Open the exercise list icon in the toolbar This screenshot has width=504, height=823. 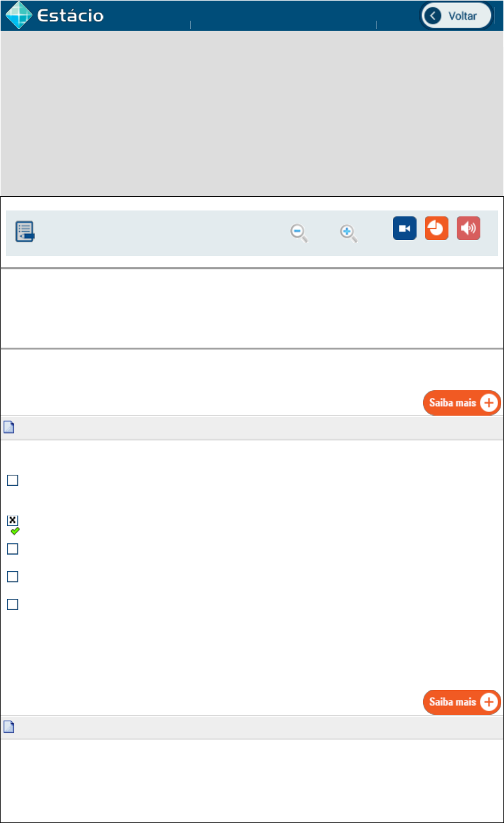pos(25,231)
